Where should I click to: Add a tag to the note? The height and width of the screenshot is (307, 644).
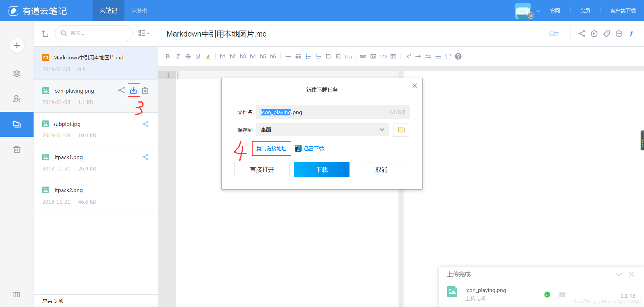pyautogui.click(x=606, y=34)
